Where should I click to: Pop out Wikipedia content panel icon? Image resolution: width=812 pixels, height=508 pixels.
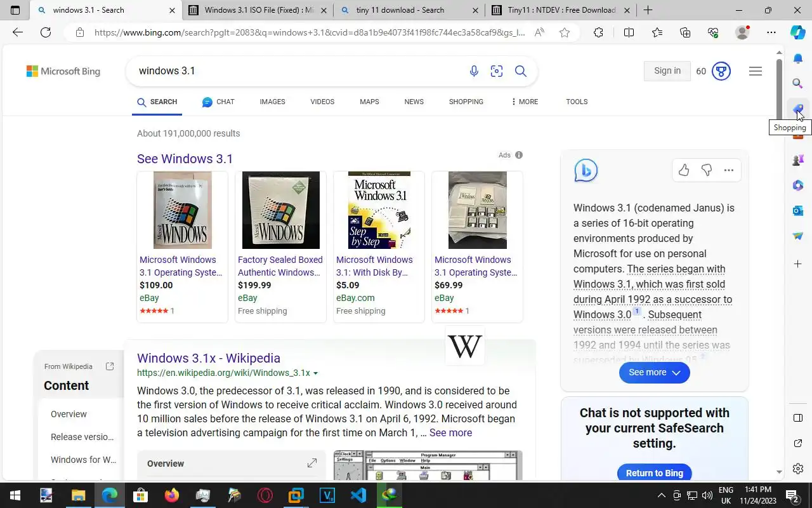[110, 366]
